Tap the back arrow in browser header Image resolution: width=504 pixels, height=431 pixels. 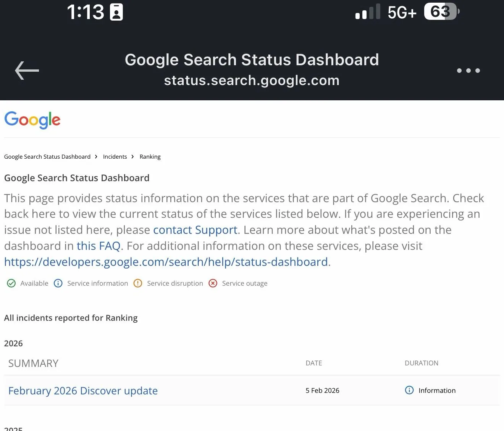(x=27, y=71)
